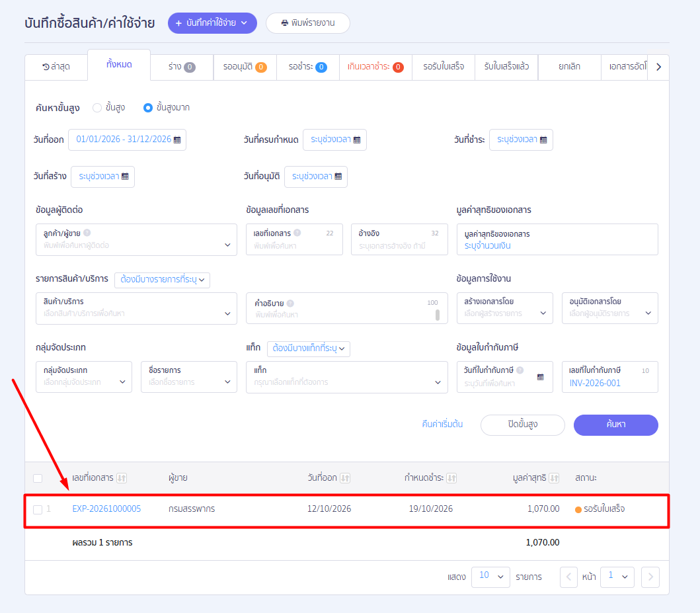The height and width of the screenshot is (613, 700).
Task: Click help icon next to เลขที่เอกสาร filter
Action: tap(297, 233)
